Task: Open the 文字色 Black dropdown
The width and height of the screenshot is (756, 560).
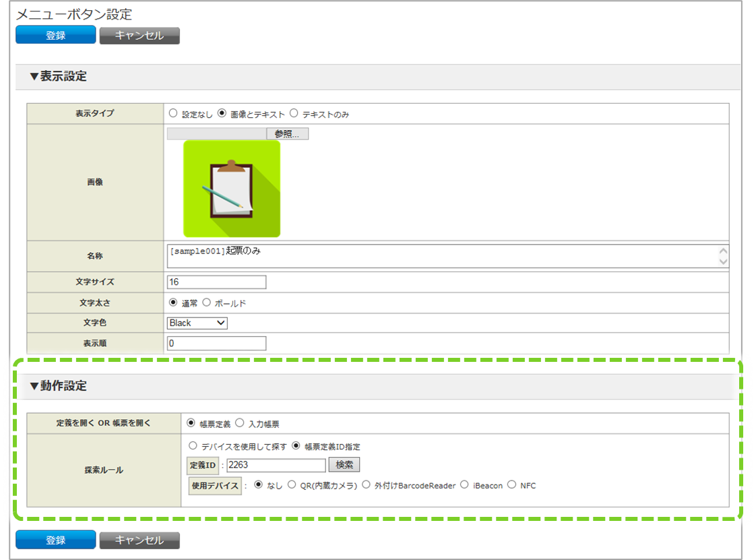Action: tap(197, 323)
